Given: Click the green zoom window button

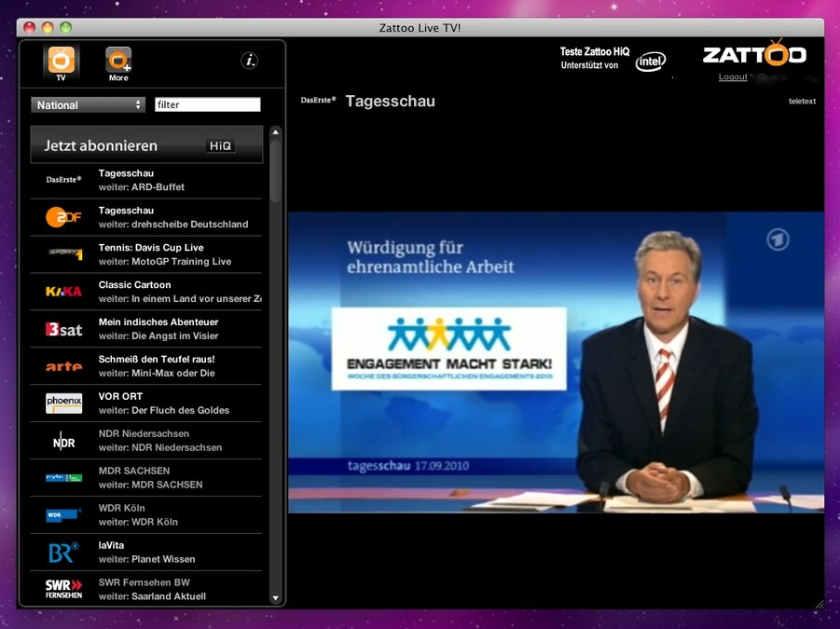Looking at the screenshot, I should pyautogui.click(x=65, y=28).
